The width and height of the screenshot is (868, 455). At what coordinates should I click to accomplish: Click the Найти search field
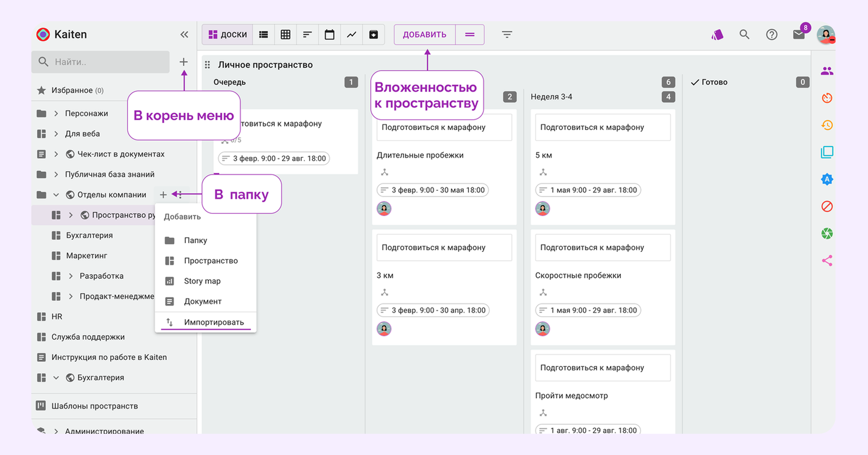point(100,62)
